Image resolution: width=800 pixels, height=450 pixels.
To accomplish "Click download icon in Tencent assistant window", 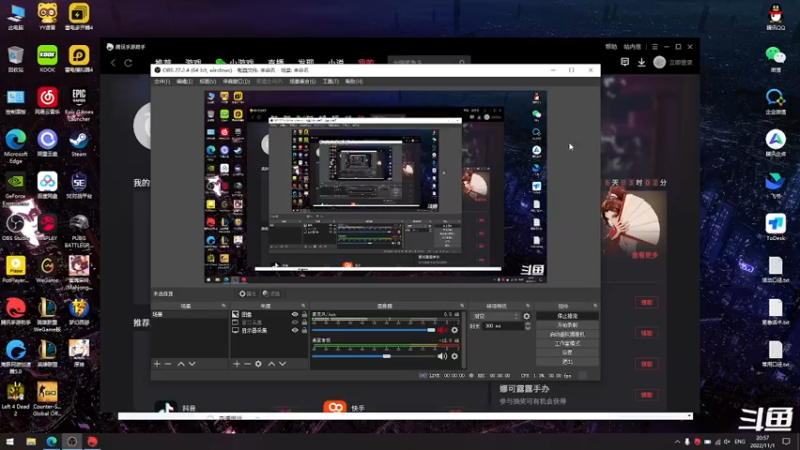I will pyautogui.click(x=641, y=62).
